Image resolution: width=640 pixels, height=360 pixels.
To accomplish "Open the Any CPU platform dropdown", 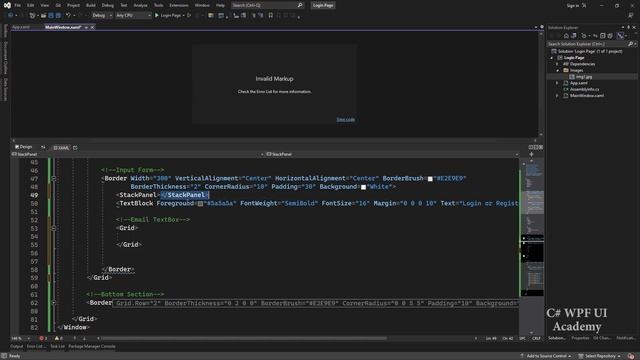I will (x=133, y=16).
